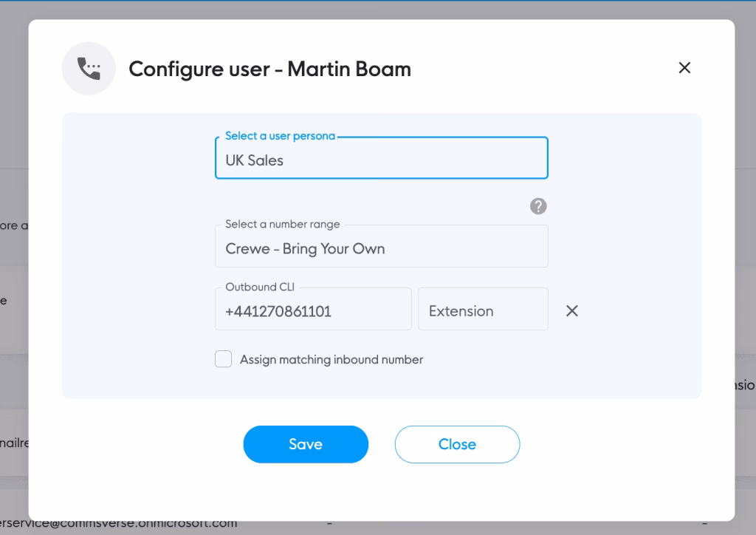The width and height of the screenshot is (756, 535).
Task: Close the dialog with the Close button
Action: [x=457, y=444]
